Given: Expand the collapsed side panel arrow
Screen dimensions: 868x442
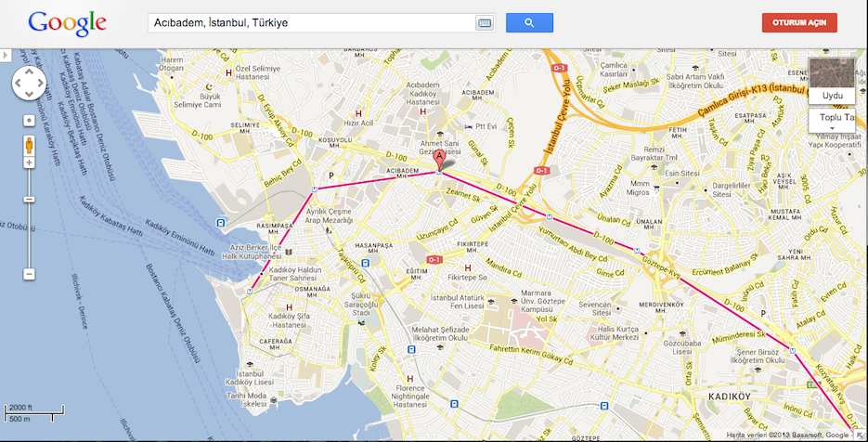Looking at the screenshot, I should (x=5, y=55).
